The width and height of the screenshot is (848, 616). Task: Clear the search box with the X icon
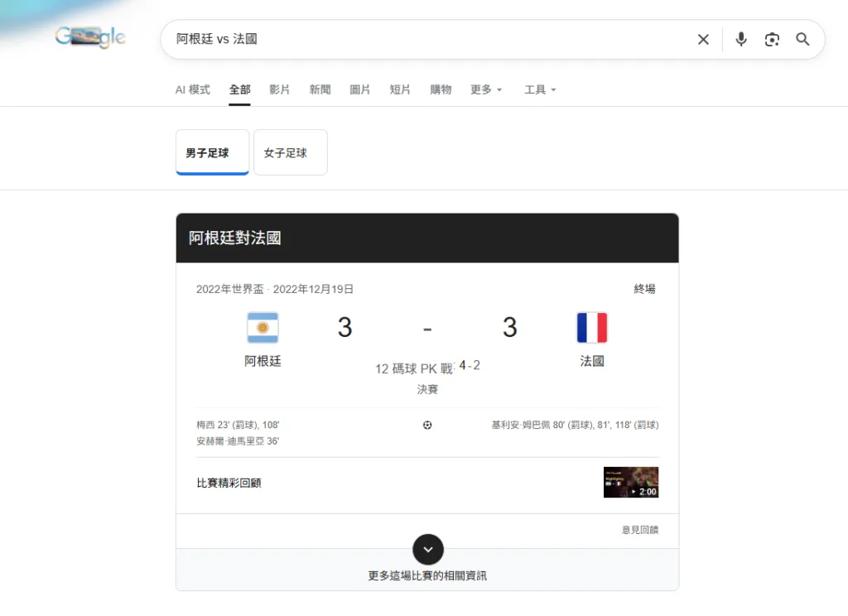703,39
